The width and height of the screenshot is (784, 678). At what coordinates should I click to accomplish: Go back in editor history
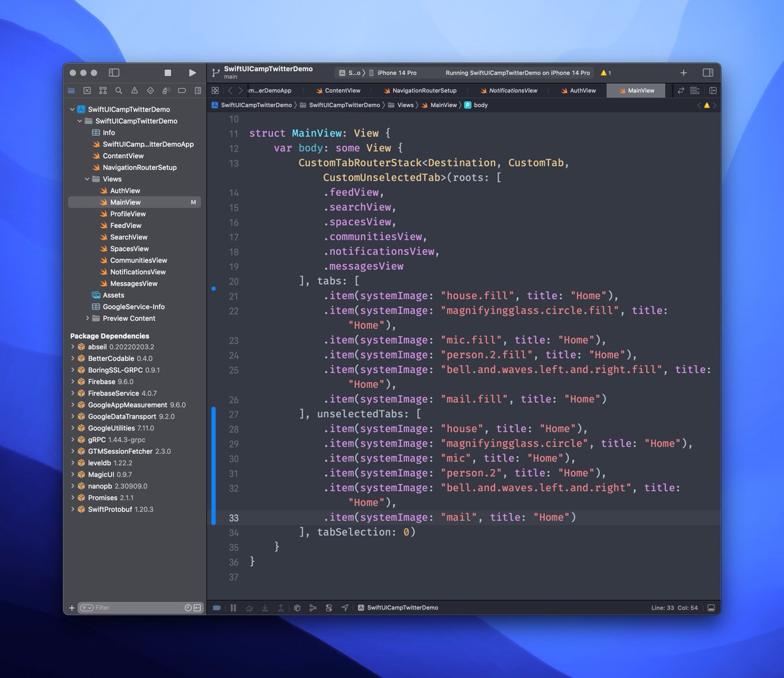coord(230,91)
